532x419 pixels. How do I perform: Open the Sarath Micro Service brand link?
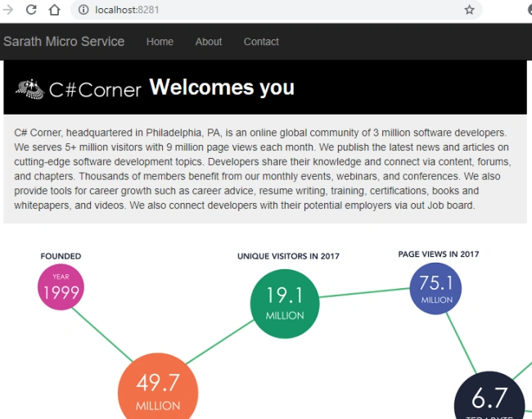coord(64,42)
